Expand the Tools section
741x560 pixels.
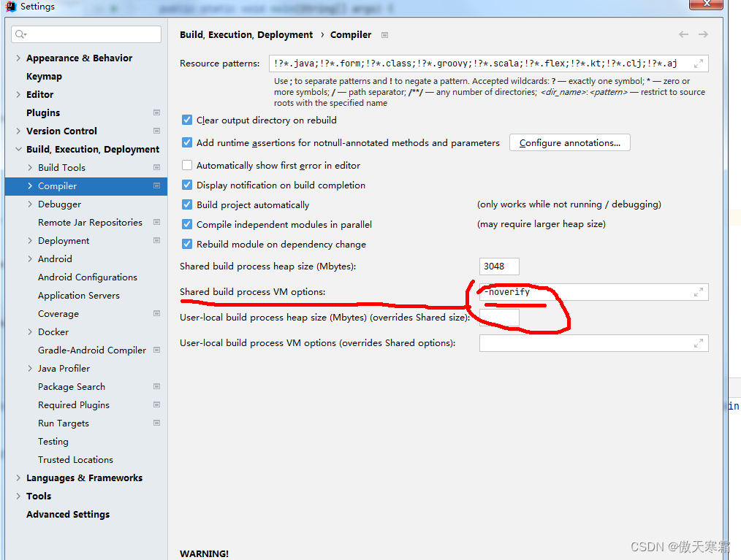tap(18, 496)
